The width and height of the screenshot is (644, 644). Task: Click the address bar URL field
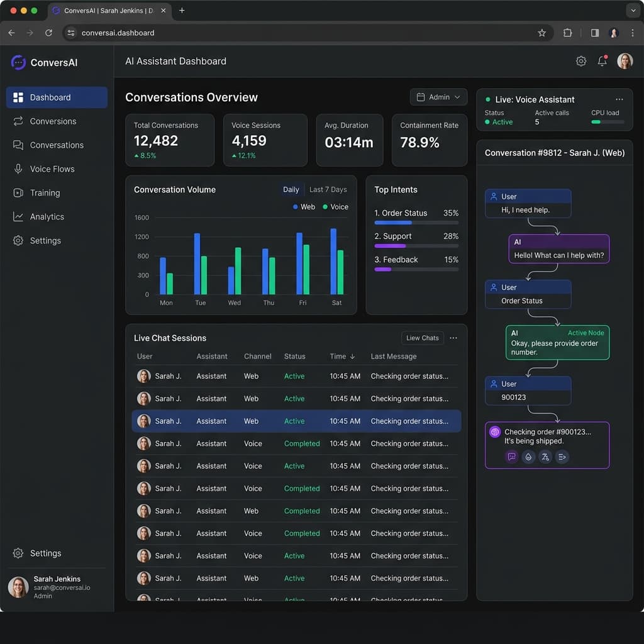point(307,33)
